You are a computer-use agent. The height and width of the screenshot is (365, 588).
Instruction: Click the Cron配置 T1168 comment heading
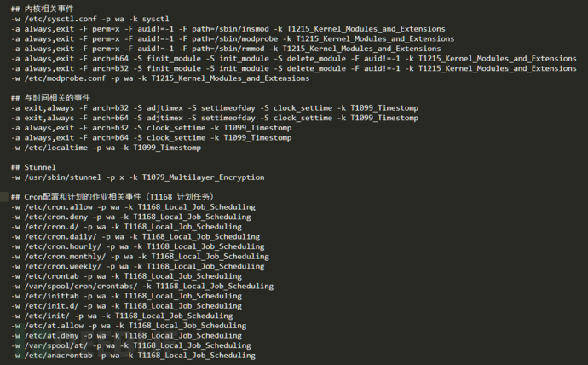(112, 197)
